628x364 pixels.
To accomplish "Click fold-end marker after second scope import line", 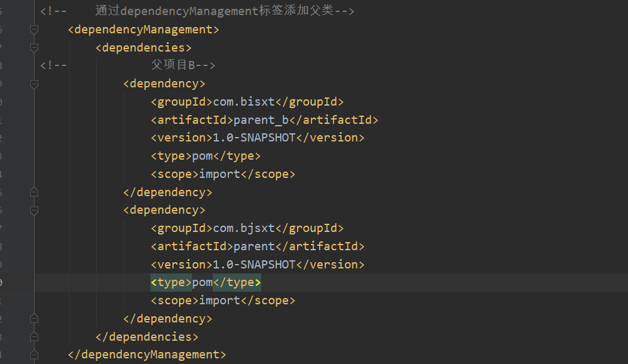I will (x=34, y=319).
